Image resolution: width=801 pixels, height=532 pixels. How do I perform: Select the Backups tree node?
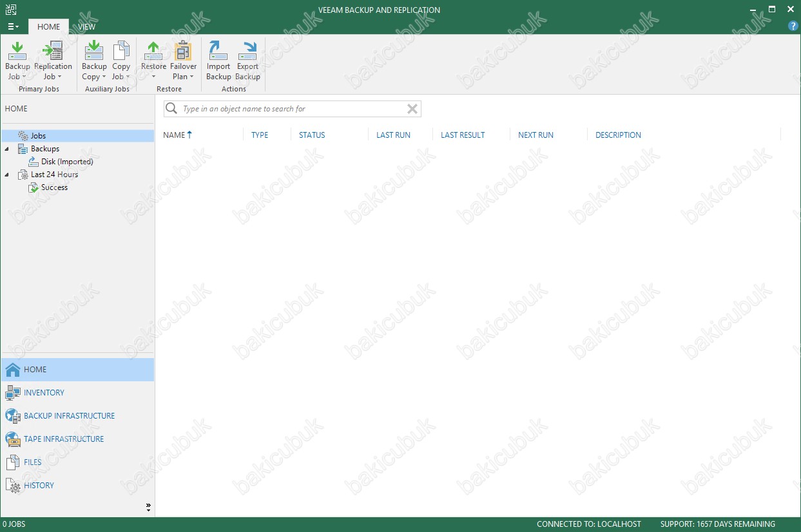pyautogui.click(x=45, y=149)
